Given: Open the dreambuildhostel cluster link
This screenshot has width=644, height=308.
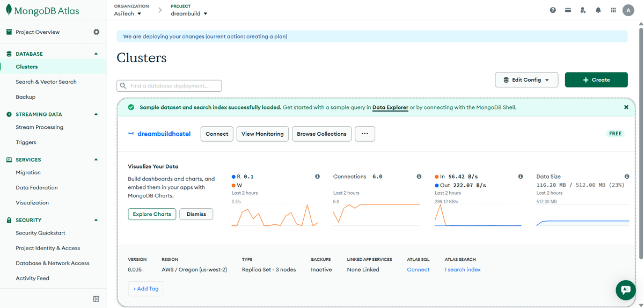Looking at the screenshot, I should tap(164, 134).
